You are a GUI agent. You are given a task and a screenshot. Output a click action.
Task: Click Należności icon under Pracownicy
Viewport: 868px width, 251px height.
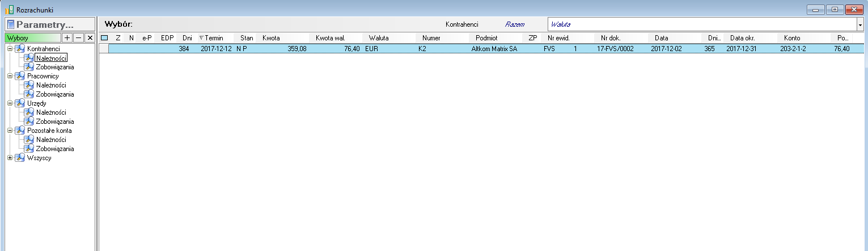29,85
